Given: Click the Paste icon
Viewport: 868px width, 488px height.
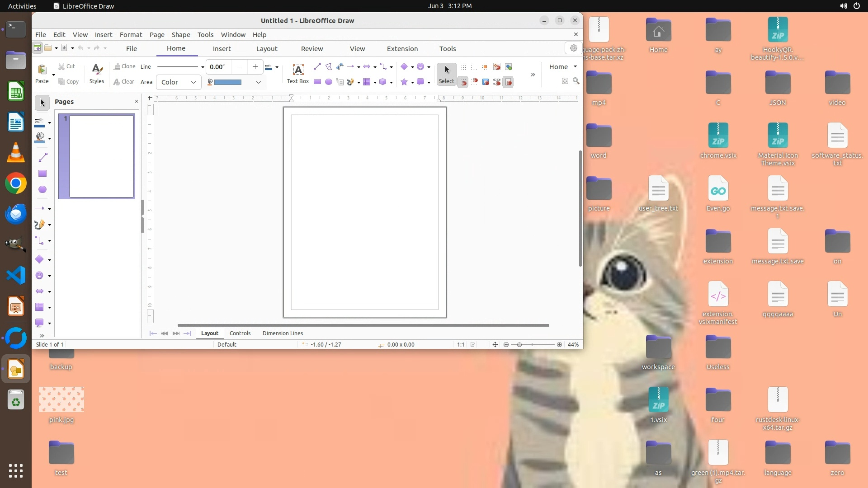Looking at the screenshot, I should pos(42,70).
